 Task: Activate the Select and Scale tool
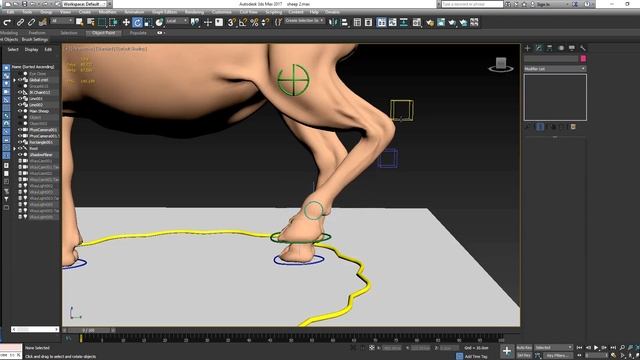[x=149, y=22]
